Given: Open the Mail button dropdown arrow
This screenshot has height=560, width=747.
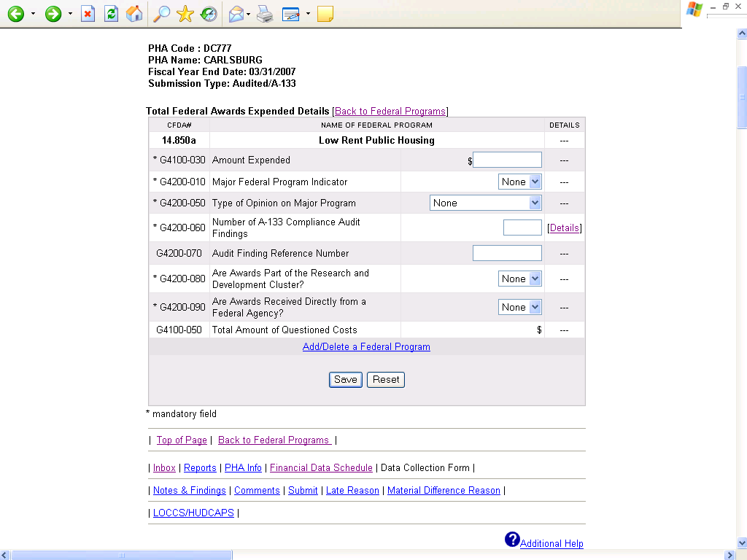Looking at the screenshot, I should [x=248, y=14].
